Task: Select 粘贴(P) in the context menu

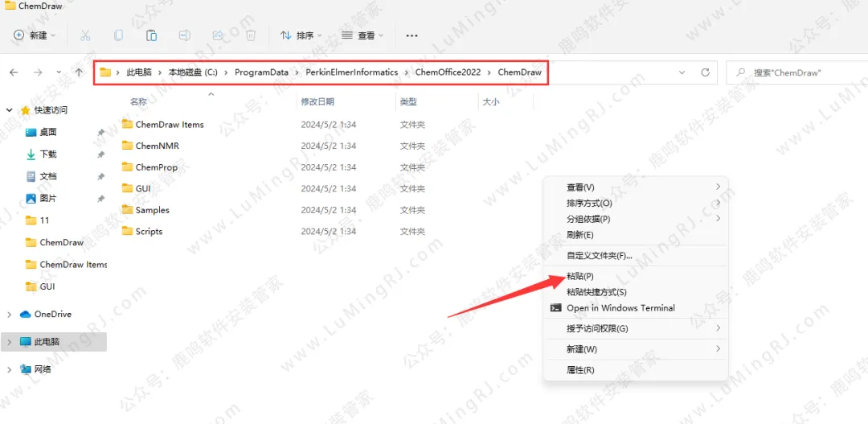Action: (580, 276)
